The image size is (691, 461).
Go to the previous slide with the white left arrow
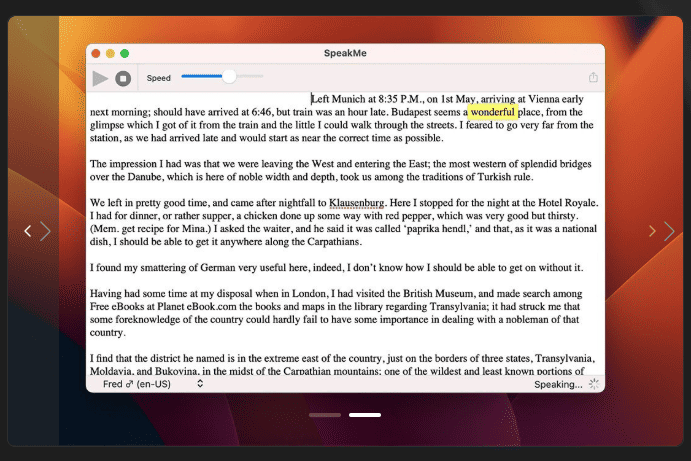[28, 231]
